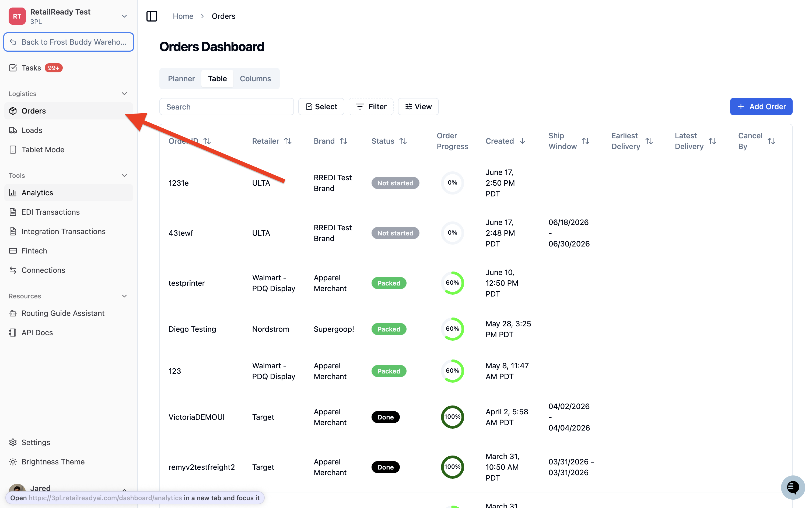Sort by Created column arrow
Image resolution: width=812 pixels, height=508 pixels.
point(523,141)
